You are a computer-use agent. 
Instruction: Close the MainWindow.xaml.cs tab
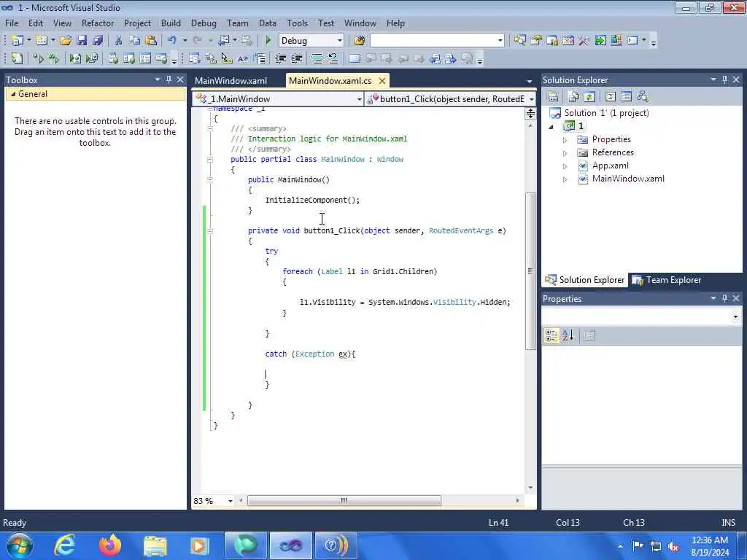(x=382, y=81)
